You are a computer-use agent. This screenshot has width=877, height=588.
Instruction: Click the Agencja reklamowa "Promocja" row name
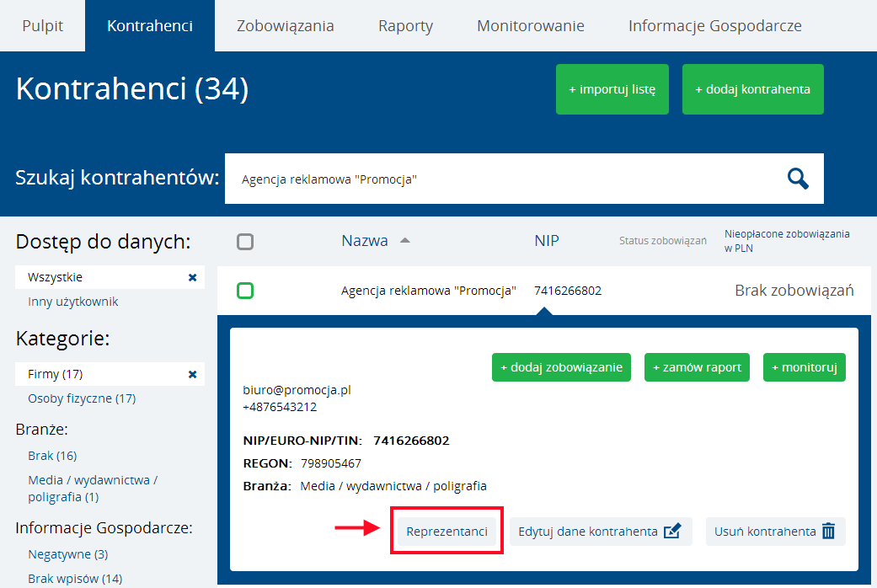point(429,291)
